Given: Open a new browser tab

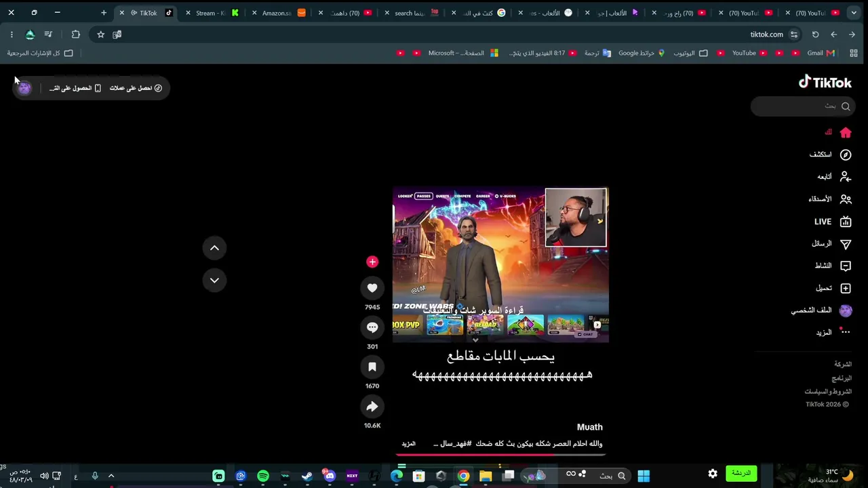Looking at the screenshot, I should click(104, 13).
